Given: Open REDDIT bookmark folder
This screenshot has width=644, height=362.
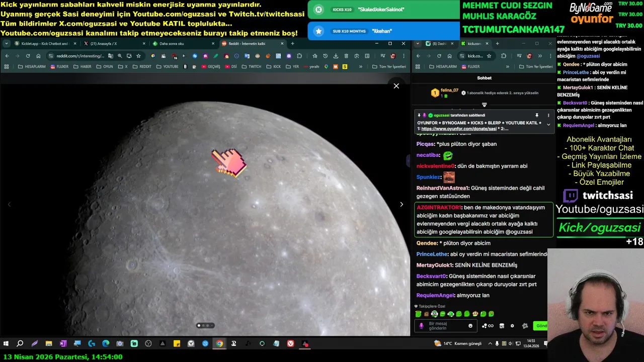Looking at the screenshot, I should [x=141, y=66].
